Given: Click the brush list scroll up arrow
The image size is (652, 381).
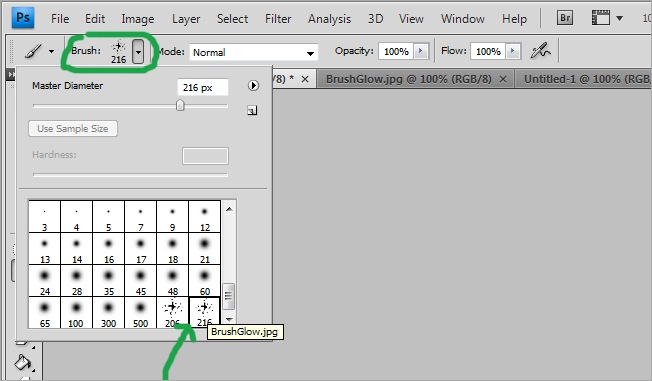Looking at the screenshot, I should click(229, 209).
